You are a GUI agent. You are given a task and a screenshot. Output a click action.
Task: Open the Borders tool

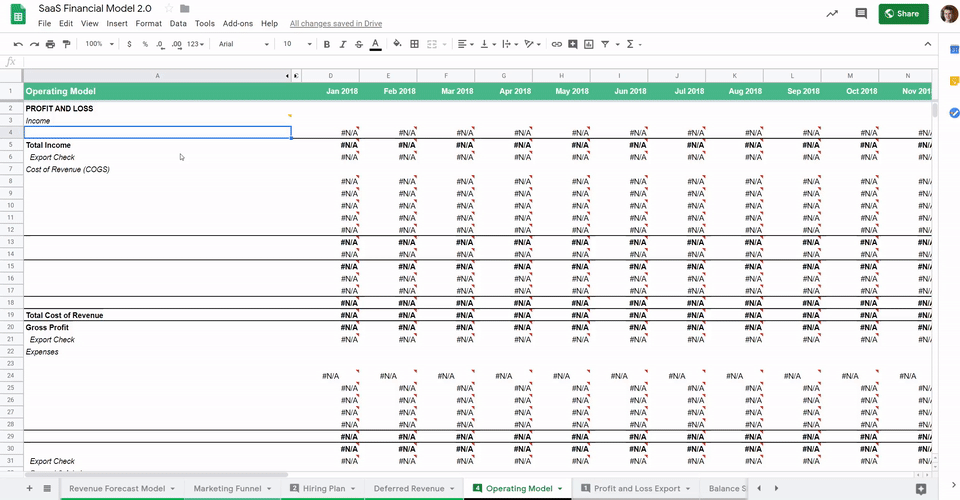tap(415, 44)
